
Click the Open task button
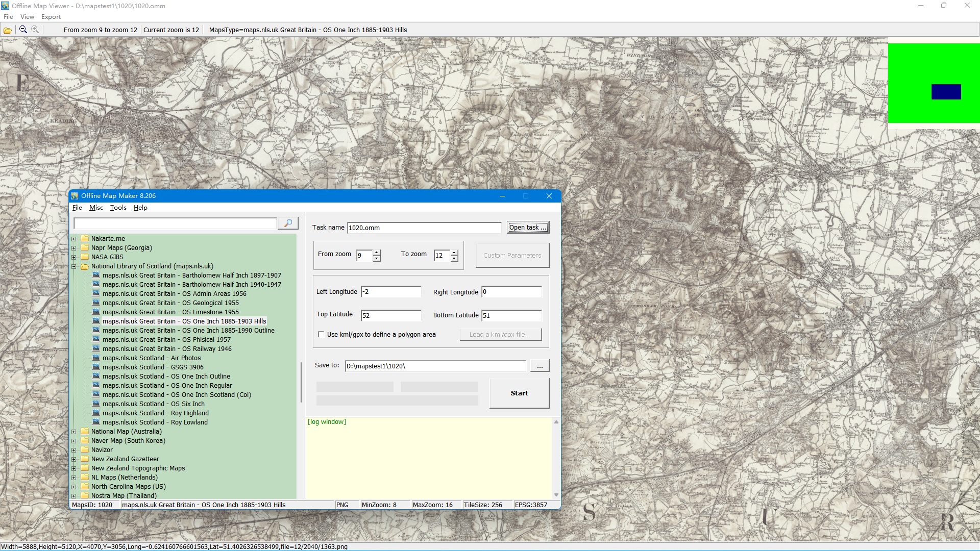pos(528,228)
